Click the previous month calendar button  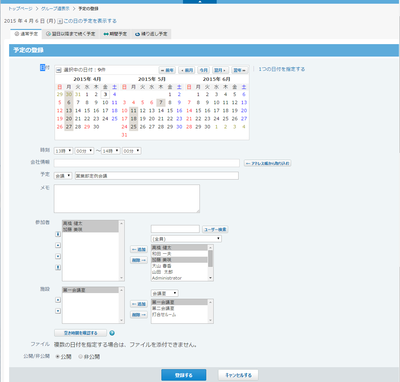pyautogui.click(x=187, y=70)
